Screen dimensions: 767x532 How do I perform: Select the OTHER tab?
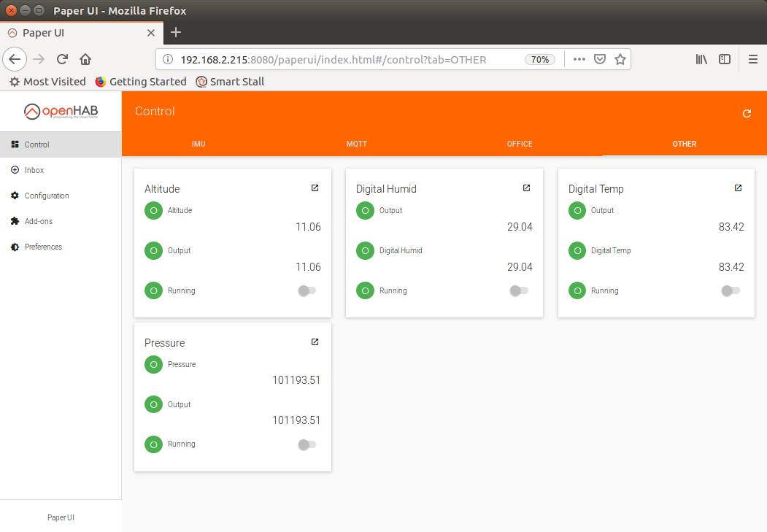click(x=685, y=144)
